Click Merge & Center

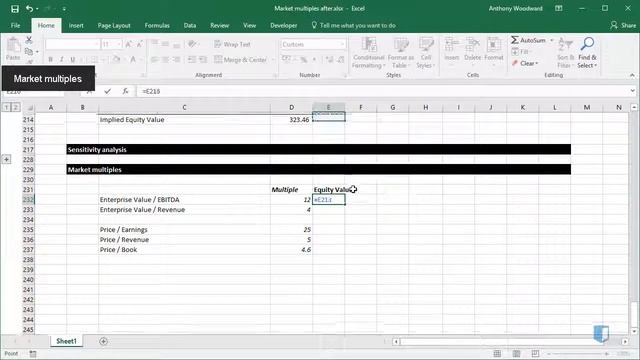pos(240,60)
